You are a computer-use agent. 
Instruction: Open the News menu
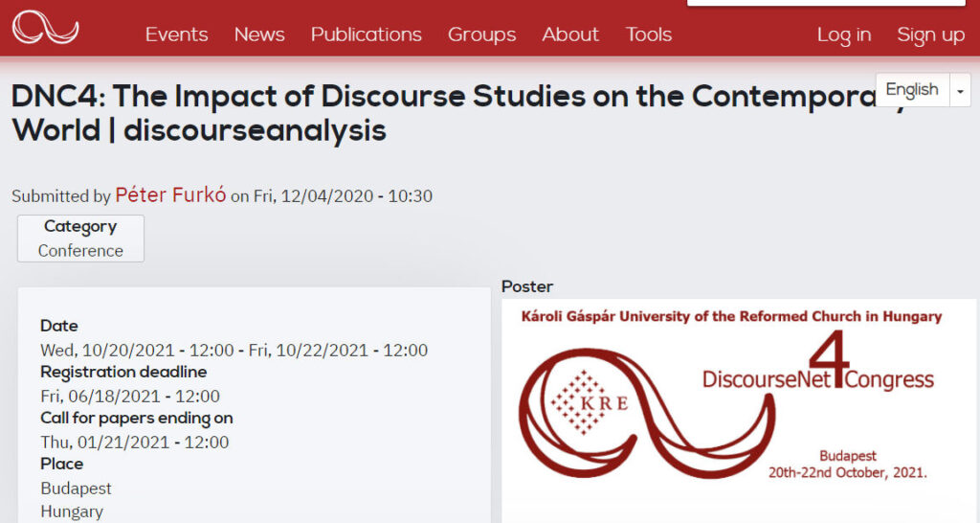(259, 34)
